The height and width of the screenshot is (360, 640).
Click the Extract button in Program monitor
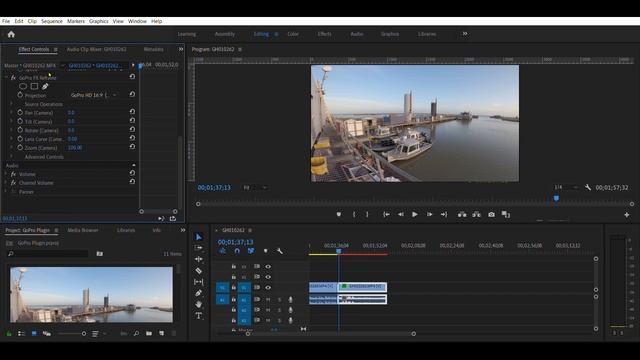tap(476, 215)
